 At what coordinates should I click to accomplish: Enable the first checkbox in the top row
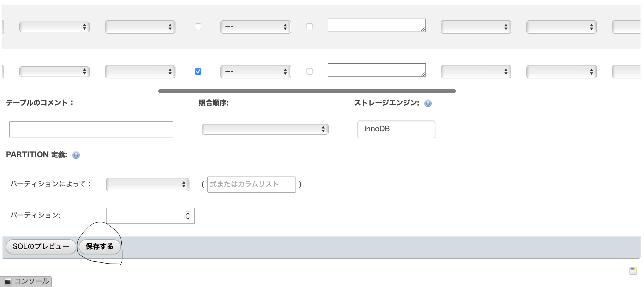198,27
